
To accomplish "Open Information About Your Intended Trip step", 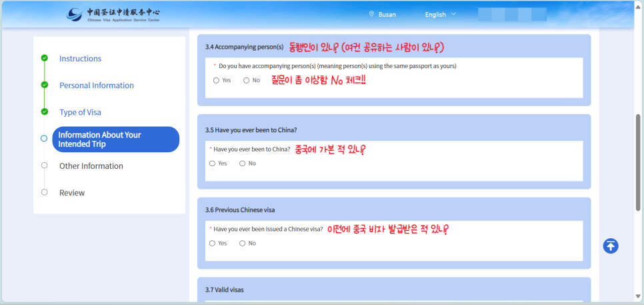I will pyautogui.click(x=116, y=139).
